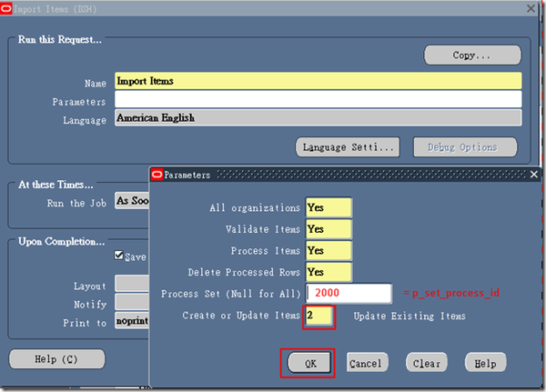Click the All organizations field
This screenshot has width=546, height=392.
tap(329, 207)
